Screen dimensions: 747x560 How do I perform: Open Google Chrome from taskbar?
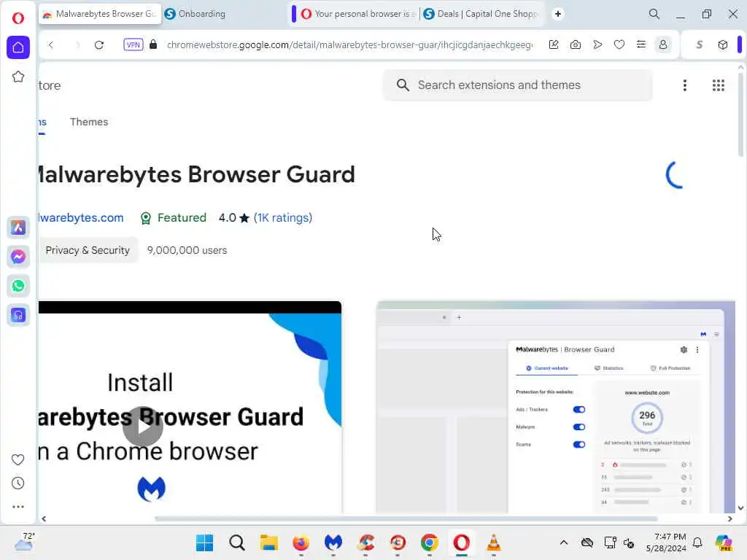coord(429,542)
